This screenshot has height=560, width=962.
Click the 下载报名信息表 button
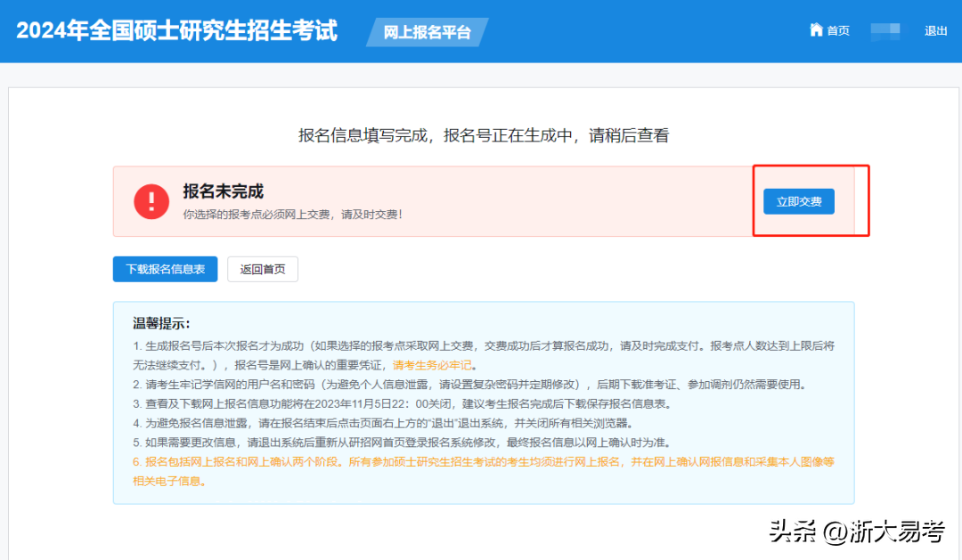[165, 269]
